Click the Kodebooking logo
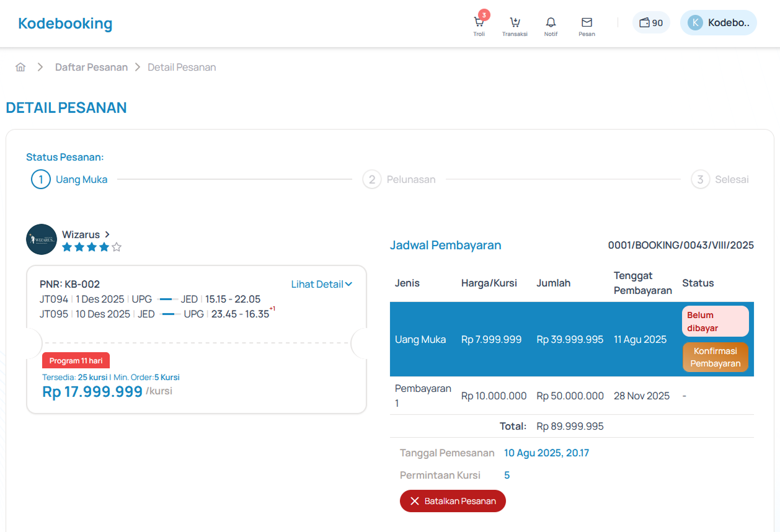Screen dimensions: 780x532 pyautogui.click(x=65, y=24)
